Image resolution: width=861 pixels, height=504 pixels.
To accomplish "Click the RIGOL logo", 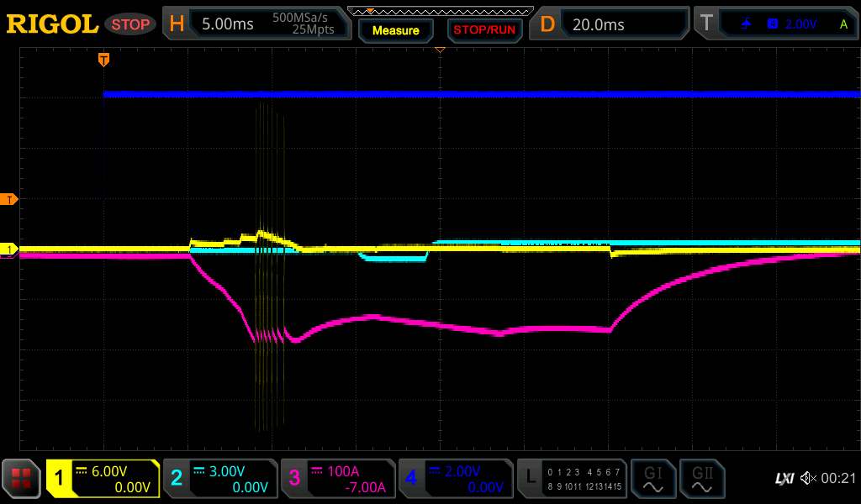I will coord(52,24).
